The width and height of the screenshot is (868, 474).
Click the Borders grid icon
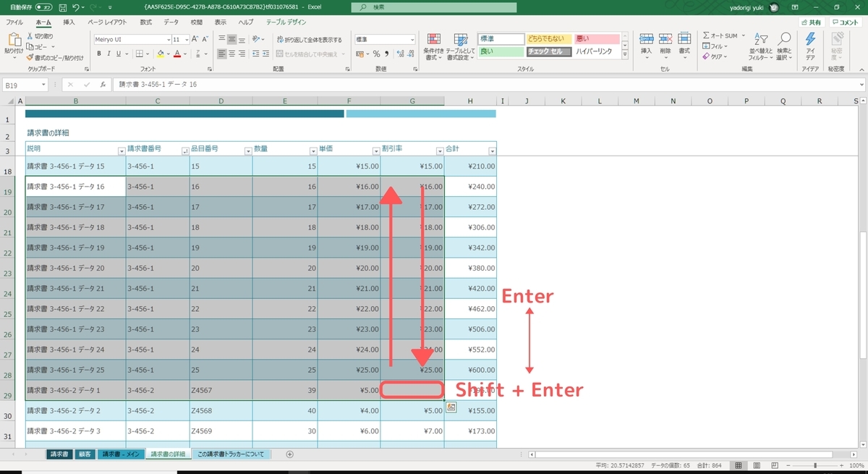click(x=139, y=54)
